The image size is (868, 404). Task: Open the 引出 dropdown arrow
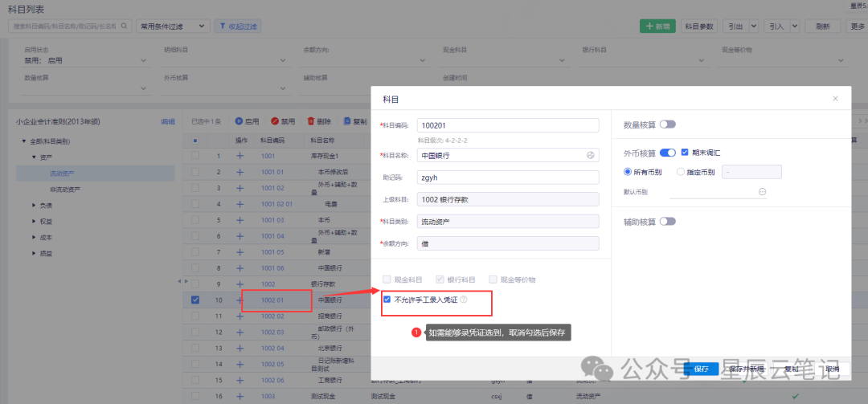753,26
